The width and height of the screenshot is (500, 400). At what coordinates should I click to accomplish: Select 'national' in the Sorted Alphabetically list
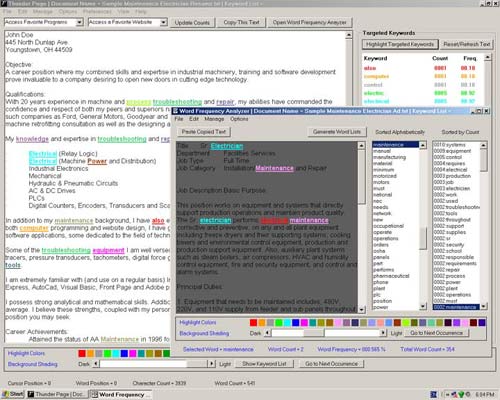[x=395, y=195]
